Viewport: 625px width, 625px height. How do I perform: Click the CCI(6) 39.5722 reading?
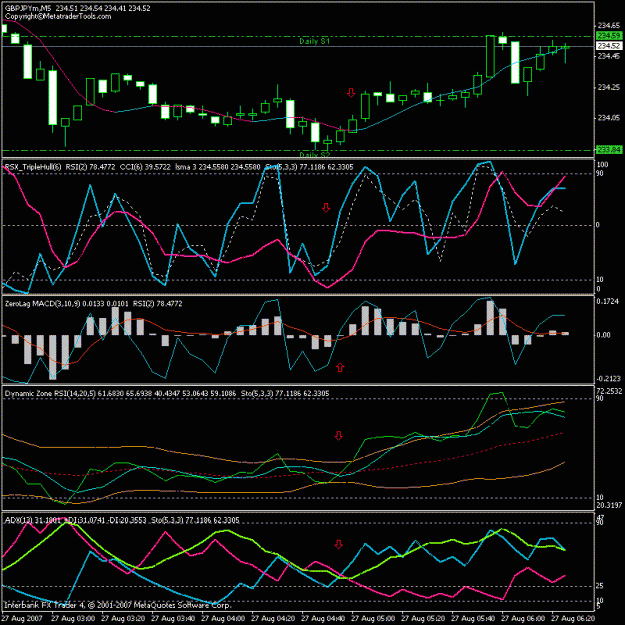coord(144,167)
